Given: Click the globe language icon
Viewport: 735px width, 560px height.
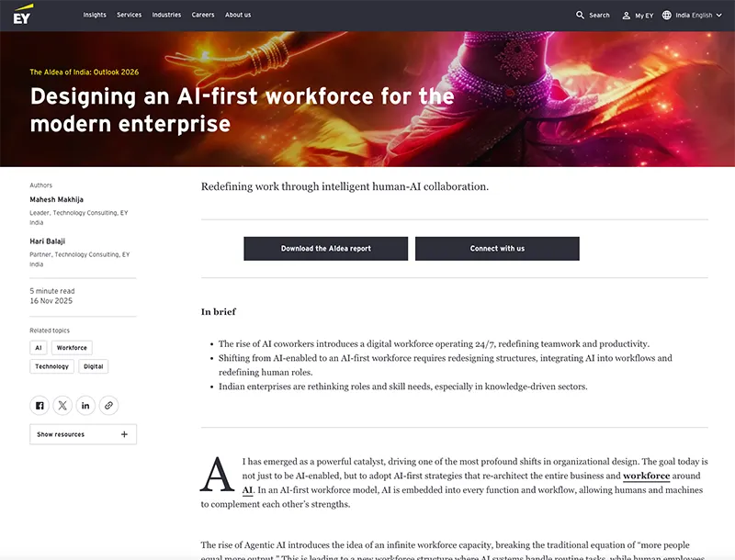Looking at the screenshot, I should tap(666, 15).
